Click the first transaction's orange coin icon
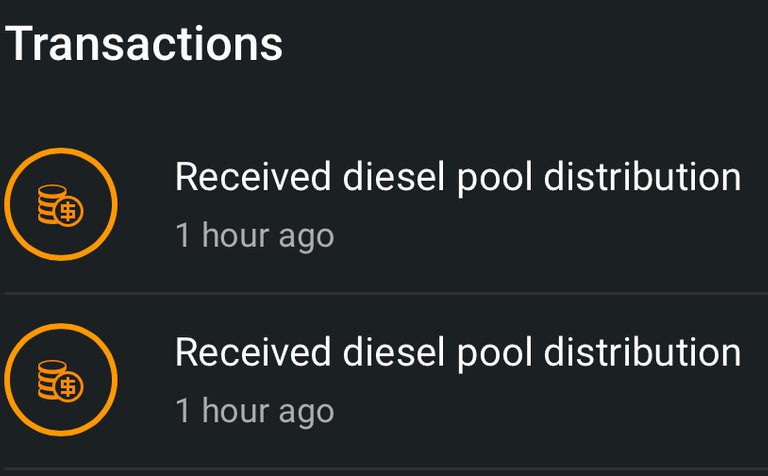Screen dimensions: 768x476 61,204
